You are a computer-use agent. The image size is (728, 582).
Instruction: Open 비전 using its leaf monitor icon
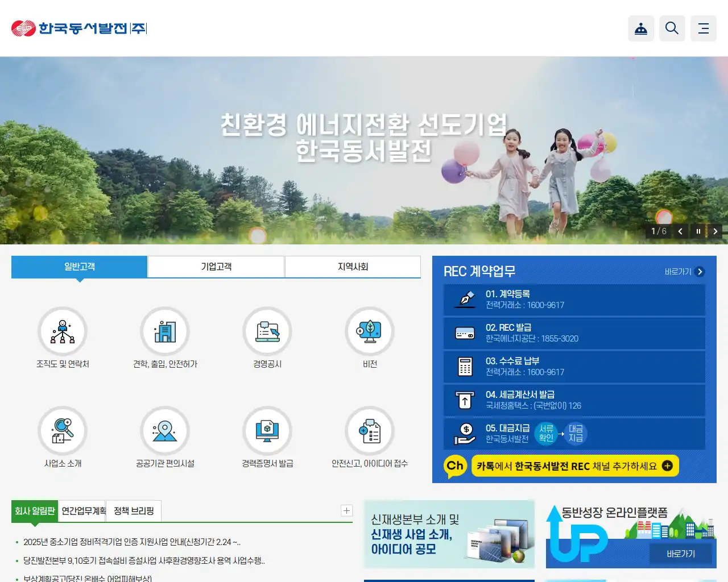click(370, 331)
